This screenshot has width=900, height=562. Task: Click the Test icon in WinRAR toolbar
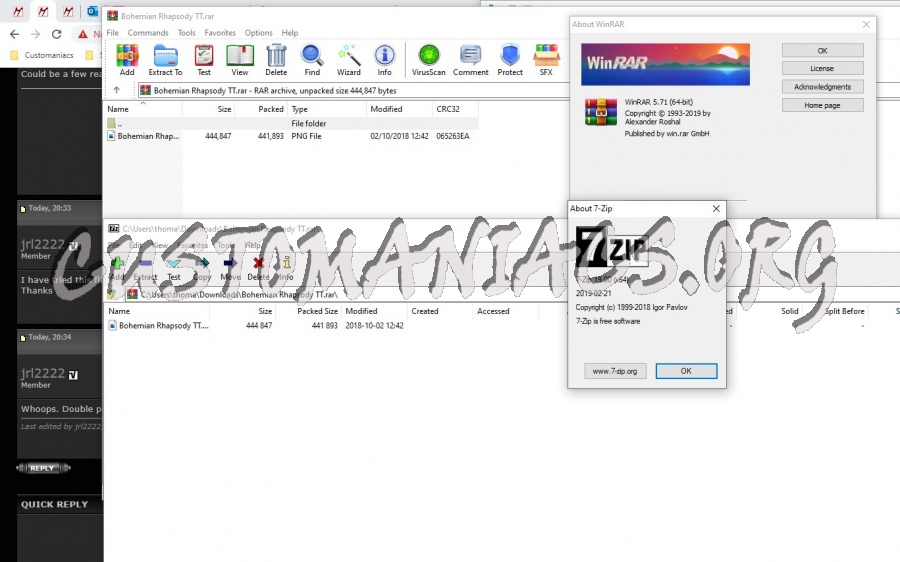[204, 60]
